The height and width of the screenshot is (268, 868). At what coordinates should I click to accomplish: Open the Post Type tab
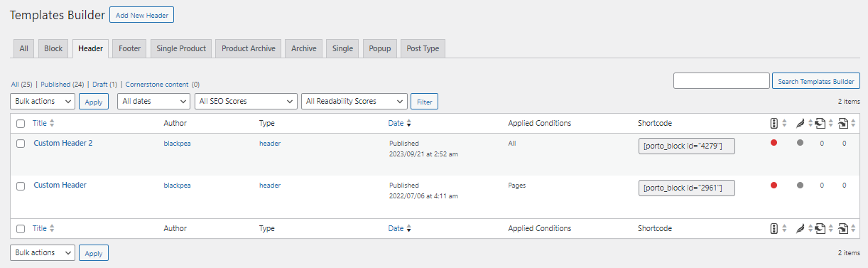tap(423, 48)
